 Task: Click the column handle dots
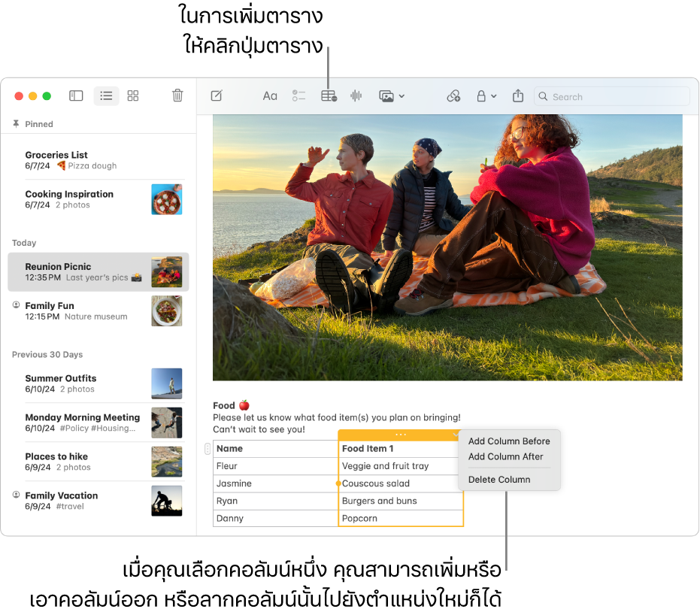[x=401, y=435]
